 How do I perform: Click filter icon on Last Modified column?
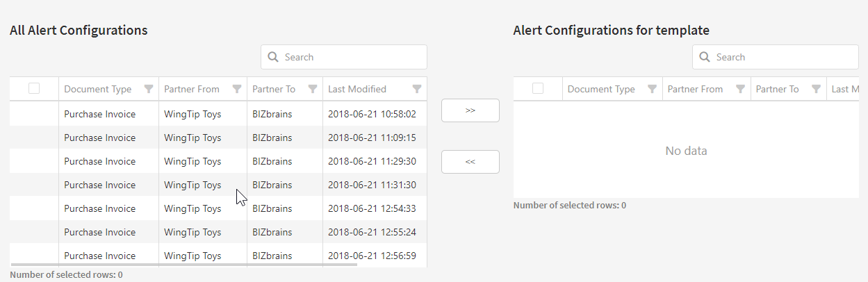[x=417, y=89]
